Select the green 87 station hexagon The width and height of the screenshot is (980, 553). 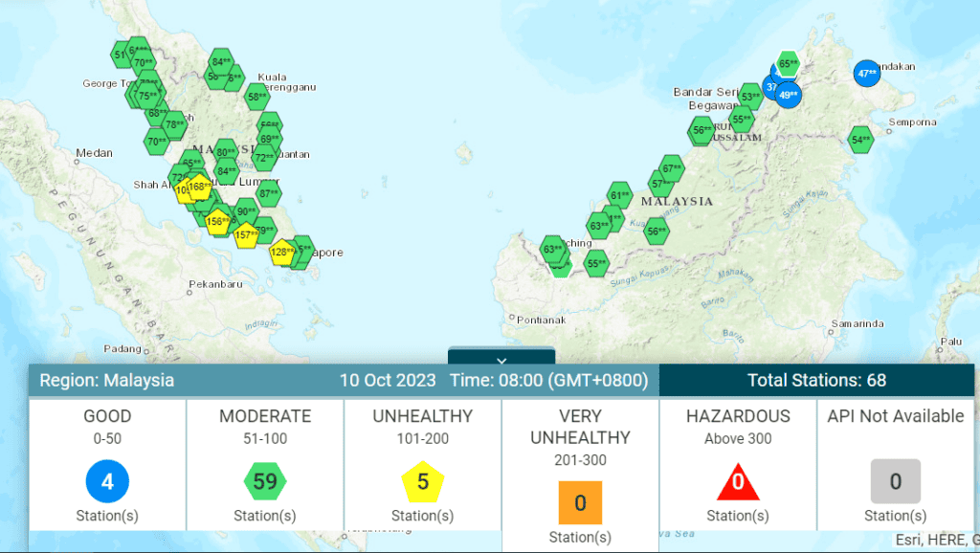[x=269, y=193]
